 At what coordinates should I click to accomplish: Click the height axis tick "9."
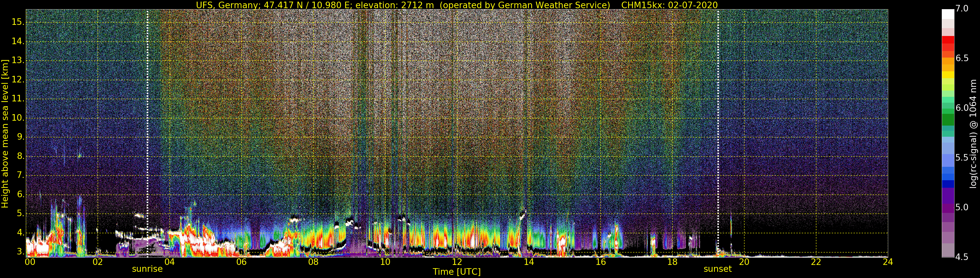[x=21, y=137]
